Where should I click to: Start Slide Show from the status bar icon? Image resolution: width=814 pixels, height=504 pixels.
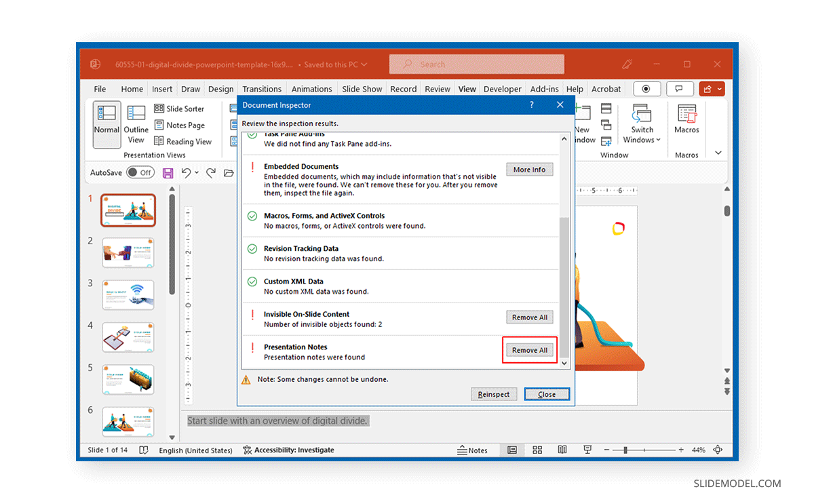[587, 450]
